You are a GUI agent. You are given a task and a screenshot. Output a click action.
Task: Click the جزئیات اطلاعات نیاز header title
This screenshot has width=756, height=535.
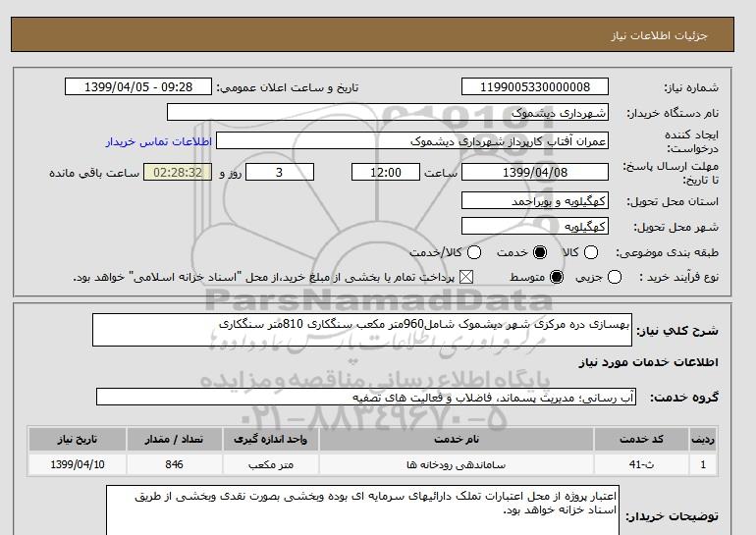coord(660,35)
